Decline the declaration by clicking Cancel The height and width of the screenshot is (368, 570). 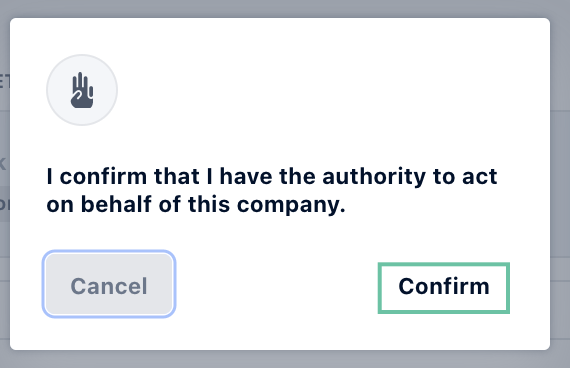[109, 284]
